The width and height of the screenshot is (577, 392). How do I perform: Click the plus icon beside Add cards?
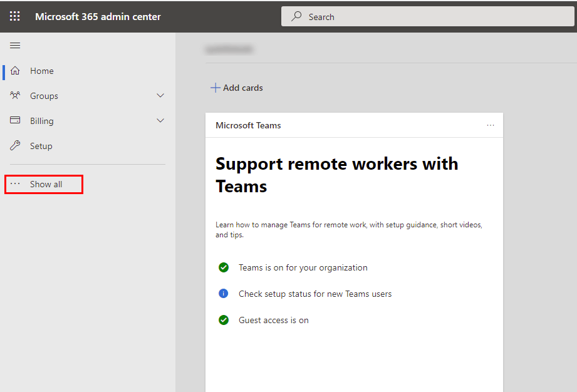click(215, 88)
